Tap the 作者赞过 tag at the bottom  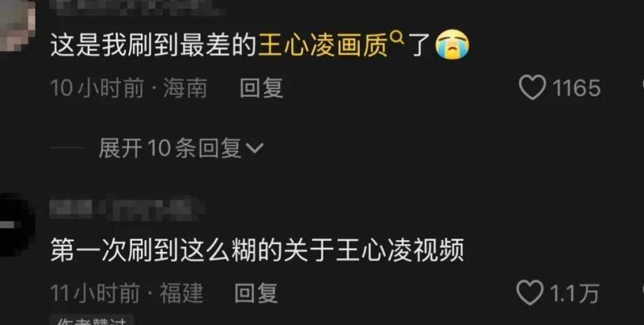pyautogui.click(x=92, y=320)
